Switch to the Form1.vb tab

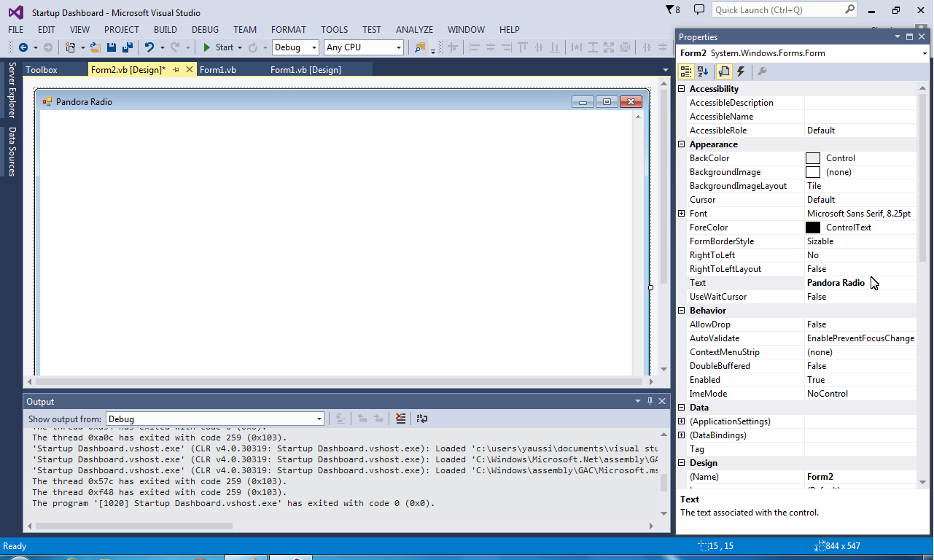pos(218,69)
